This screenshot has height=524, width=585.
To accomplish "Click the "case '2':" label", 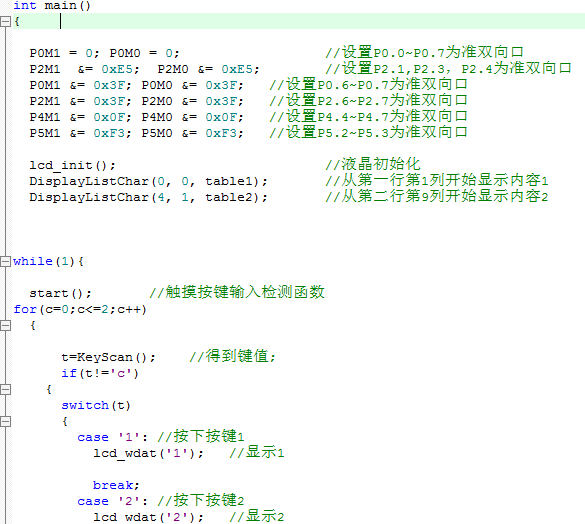I will point(112,501).
